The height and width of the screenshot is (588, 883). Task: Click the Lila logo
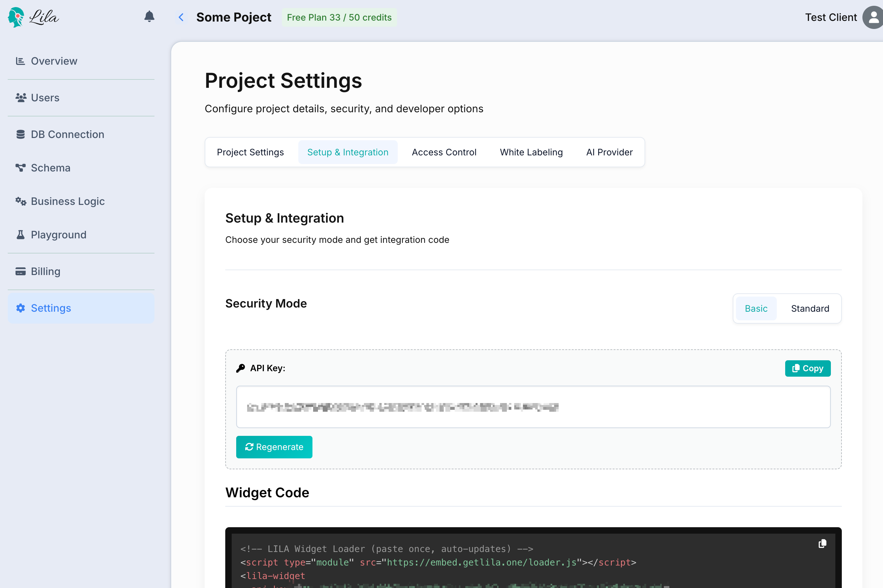[33, 17]
